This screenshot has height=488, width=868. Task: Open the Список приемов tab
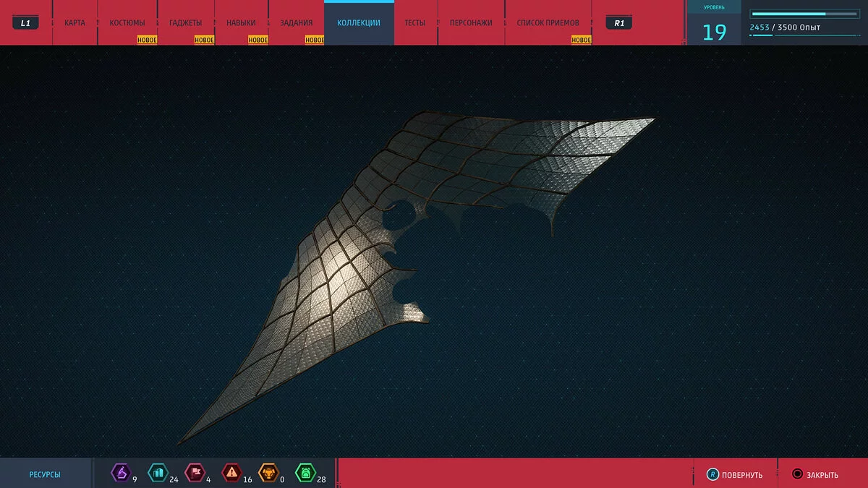(548, 23)
